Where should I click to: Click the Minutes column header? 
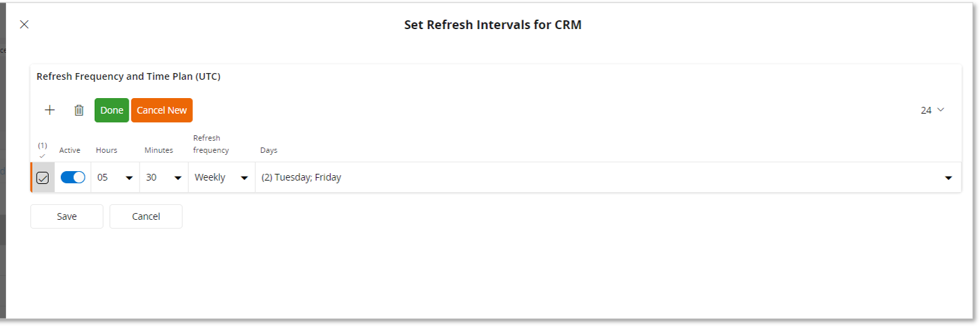click(x=158, y=150)
